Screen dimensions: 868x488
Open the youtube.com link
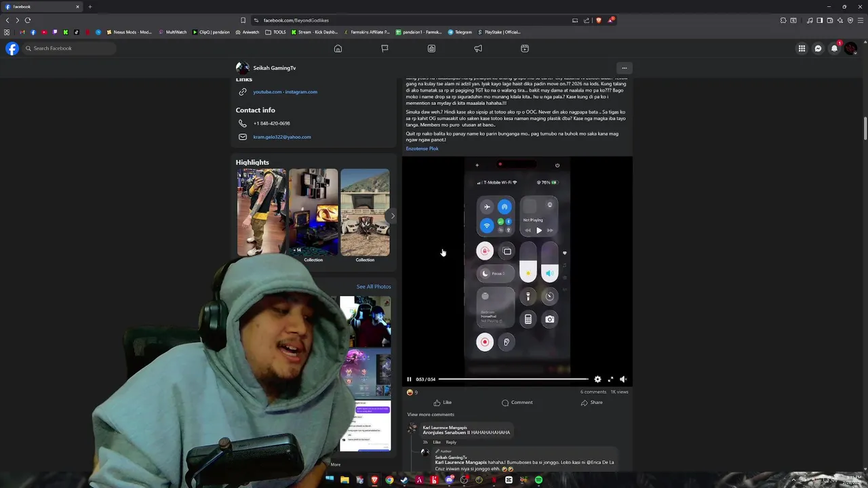[x=267, y=91]
